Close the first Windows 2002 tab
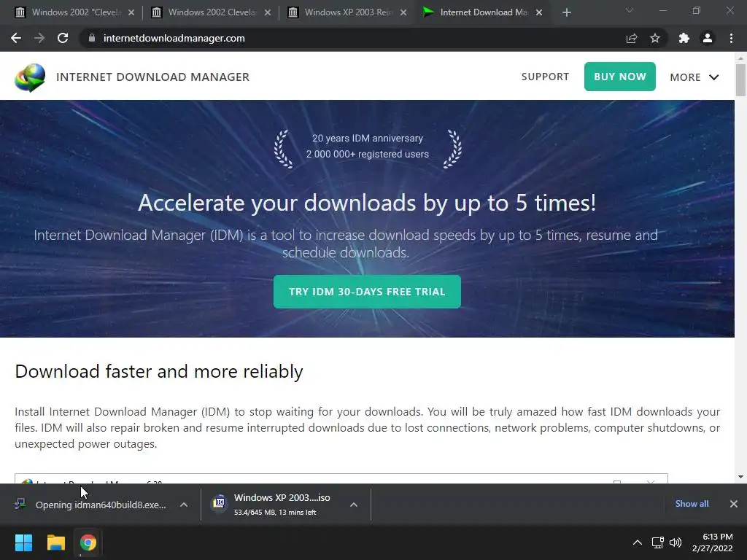This screenshot has height=560, width=747. (x=131, y=12)
